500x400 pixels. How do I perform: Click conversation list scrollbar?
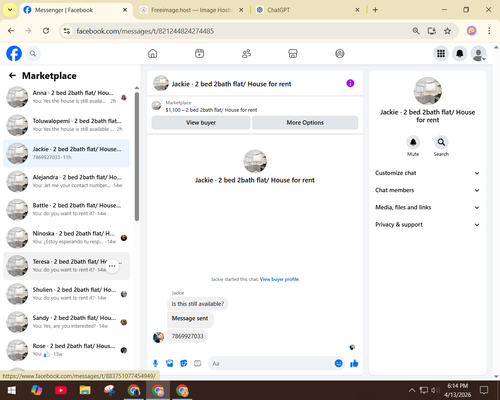pyautogui.click(x=137, y=157)
